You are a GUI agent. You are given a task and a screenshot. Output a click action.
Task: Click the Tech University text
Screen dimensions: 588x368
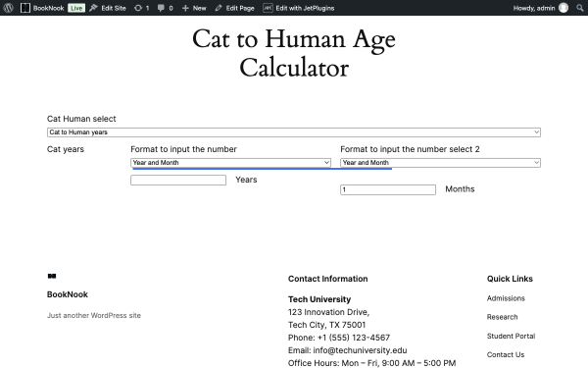(319, 299)
